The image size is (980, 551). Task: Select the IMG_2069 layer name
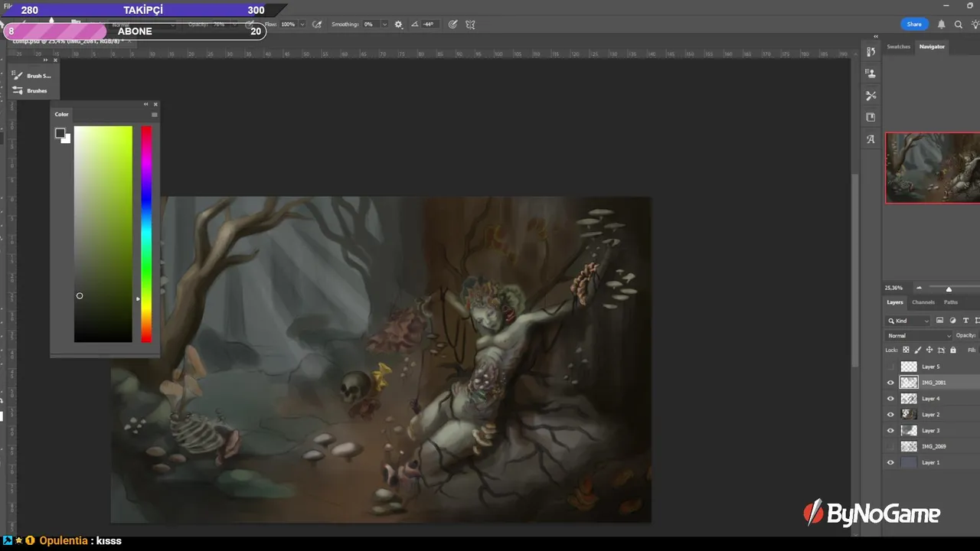(933, 446)
